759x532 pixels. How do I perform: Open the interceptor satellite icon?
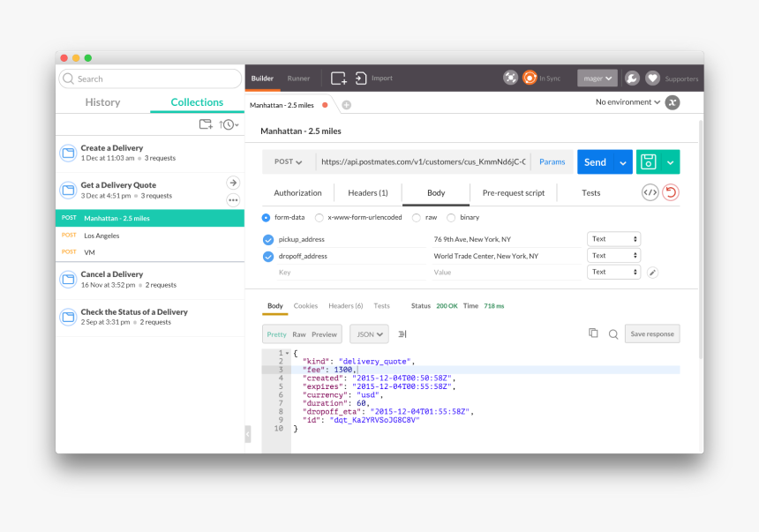[510, 78]
